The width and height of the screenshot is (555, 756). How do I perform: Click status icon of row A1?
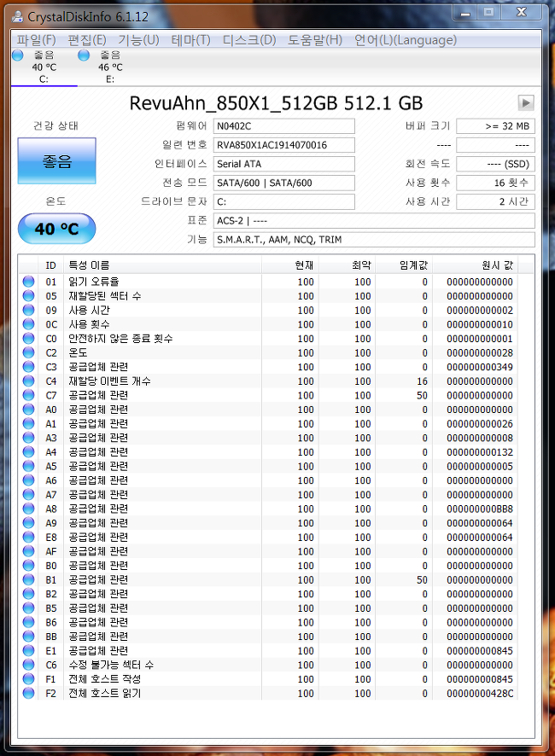click(x=28, y=423)
